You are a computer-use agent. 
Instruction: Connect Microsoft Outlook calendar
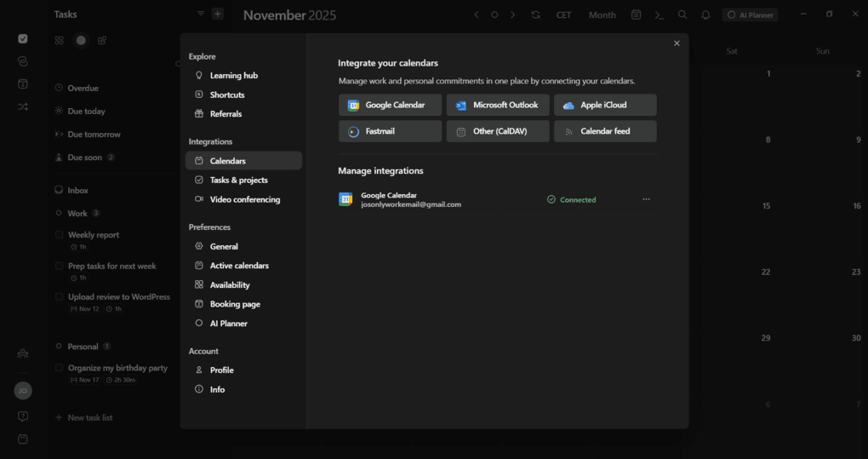(x=498, y=105)
